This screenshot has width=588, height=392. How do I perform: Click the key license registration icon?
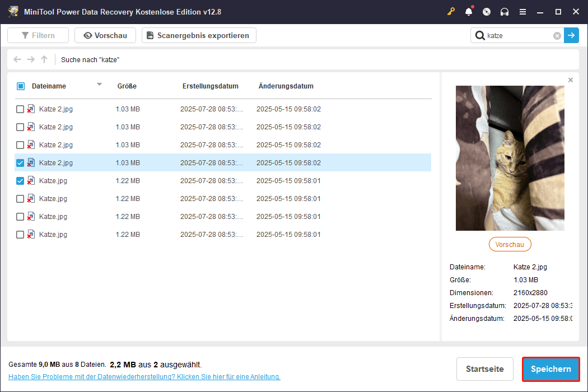[x=451, y=11]
